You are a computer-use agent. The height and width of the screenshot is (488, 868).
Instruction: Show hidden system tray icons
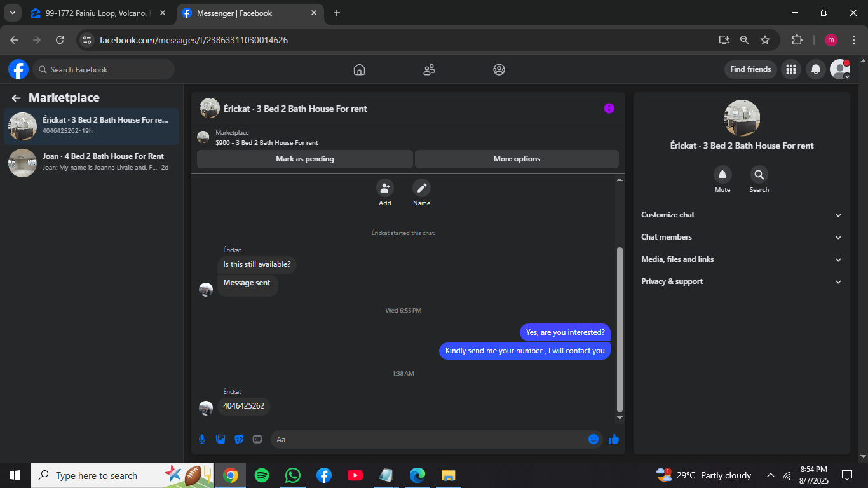tap(770, 475)
